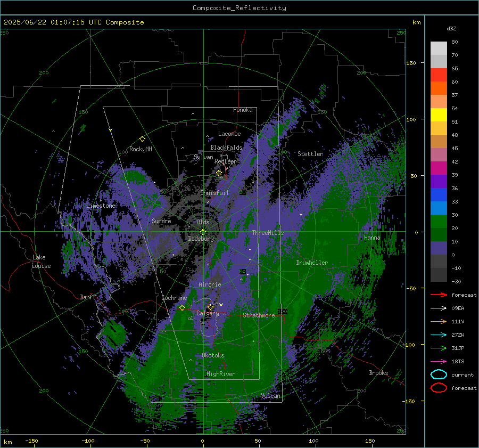Select the 54 dBZ yellow color swatch
Screen dimensions: 479x448
(439, 115)
